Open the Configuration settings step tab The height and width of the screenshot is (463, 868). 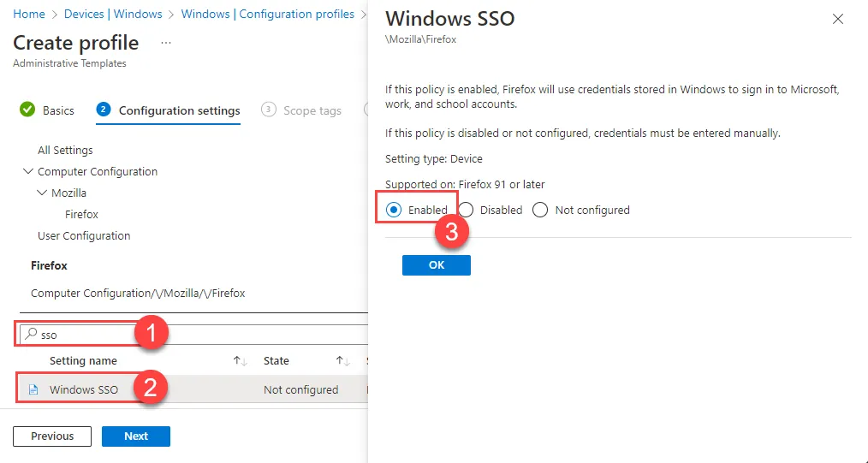[x=169, y=110]
